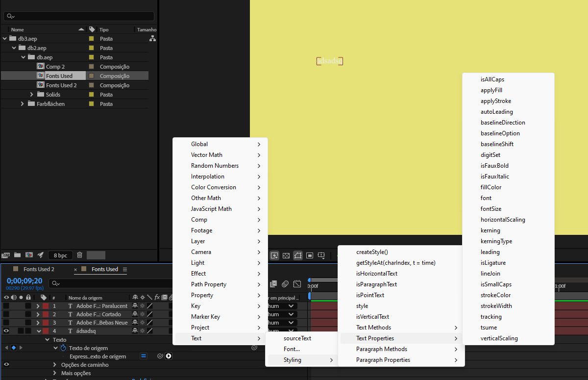The width and height of the screenshot is (588, 380).
Task: Open the Global expression submenu
Action: coord(220,144)
